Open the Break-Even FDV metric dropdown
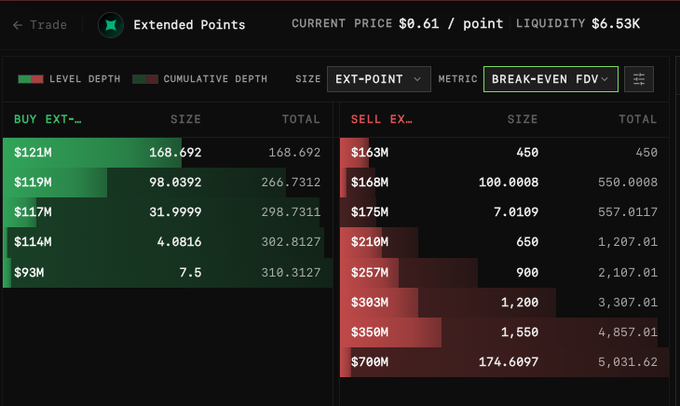The image size is (680, 406). coord(550,79)
